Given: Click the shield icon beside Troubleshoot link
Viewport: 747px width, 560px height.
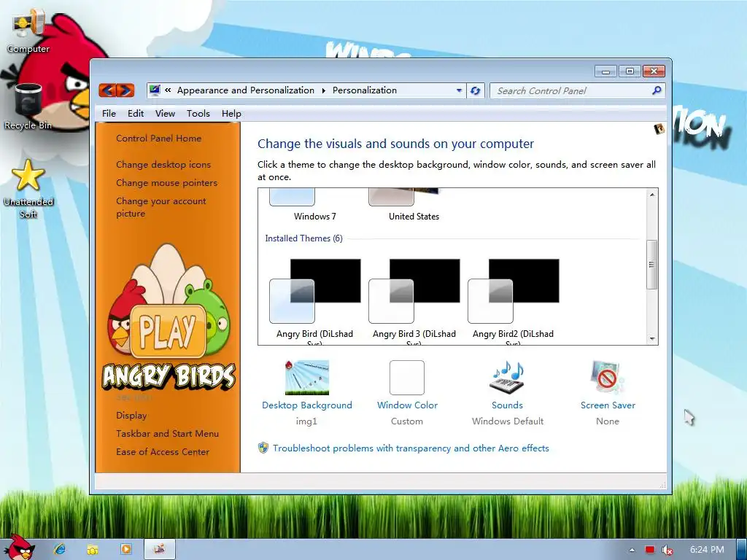Looking at the screenshot, I should (x=263, y=448).
